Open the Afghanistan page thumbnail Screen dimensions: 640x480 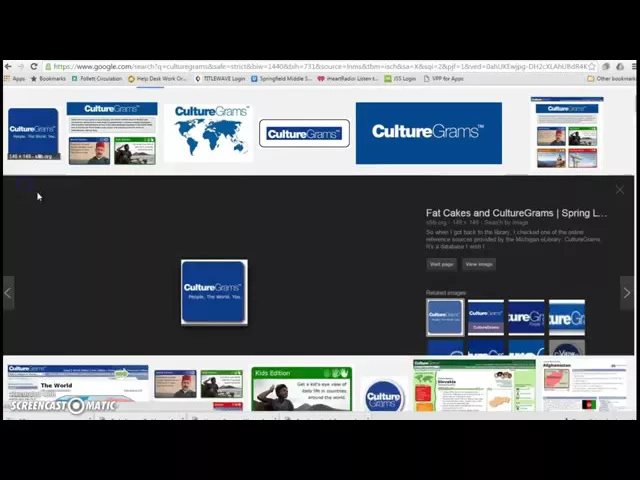coord(584,387)
